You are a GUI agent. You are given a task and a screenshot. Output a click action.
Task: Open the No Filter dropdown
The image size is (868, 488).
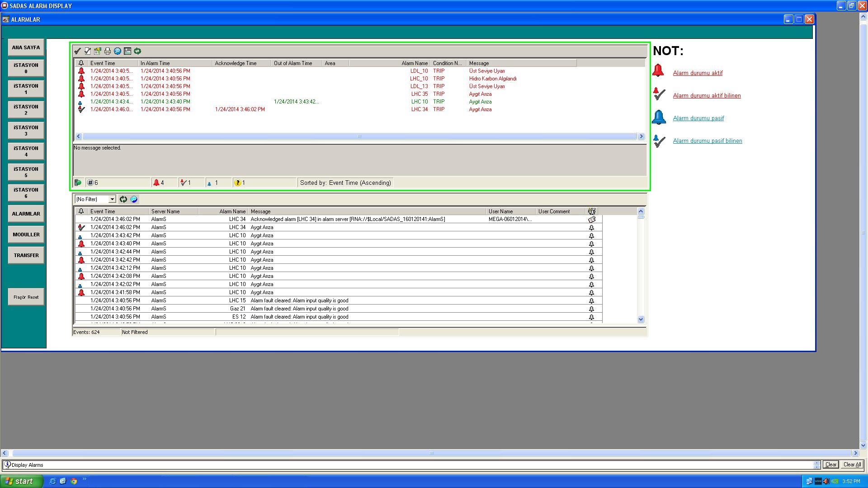pos(112,199)
